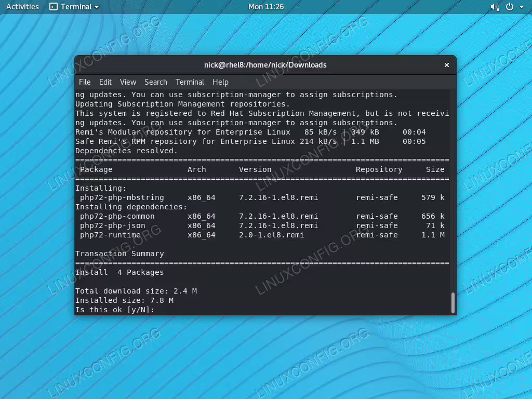532x399 pixels.
Task: Click 'Installed size: 7.8 M' line
Action: [x=124, y=300]
